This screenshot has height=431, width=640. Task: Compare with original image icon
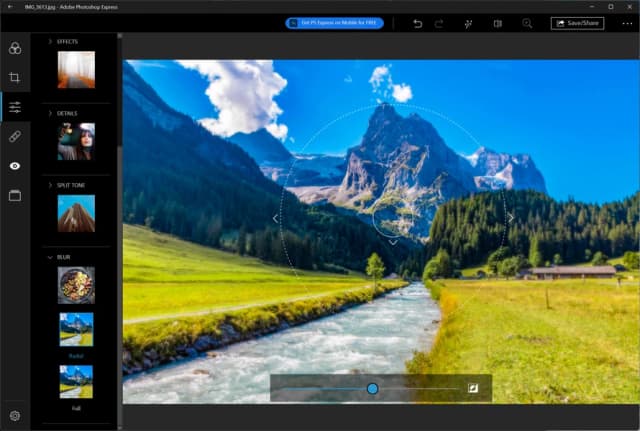pos(498,24)
